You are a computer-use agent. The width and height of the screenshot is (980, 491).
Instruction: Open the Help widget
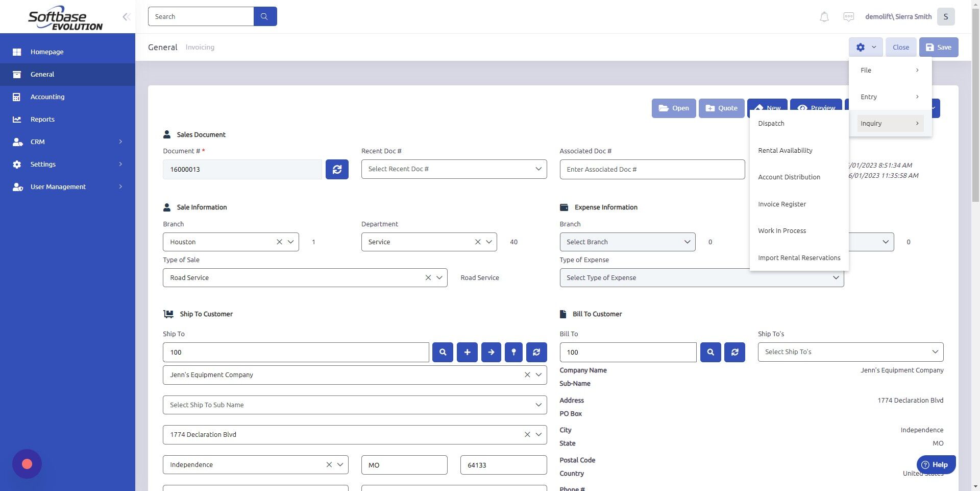pyautogui.click(x=936, y=464)
